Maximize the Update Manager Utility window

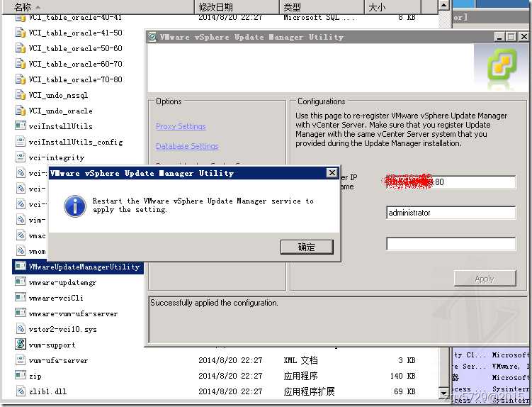click(x=511, y=37)
